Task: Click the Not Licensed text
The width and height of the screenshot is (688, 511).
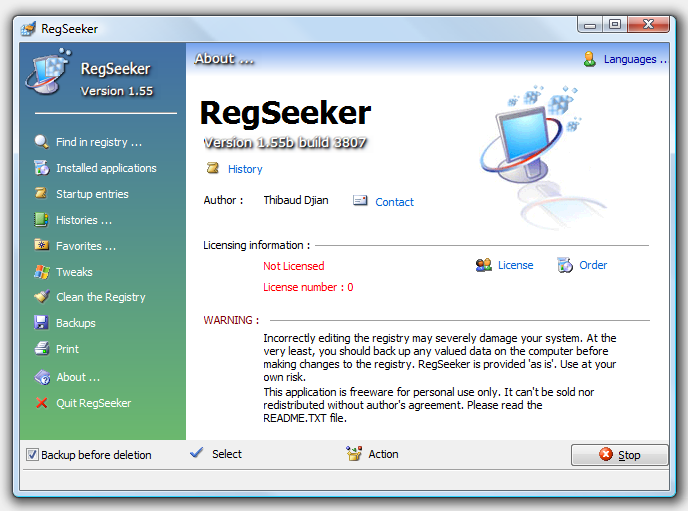Action: pyautogui.click(x=294, y=266)
